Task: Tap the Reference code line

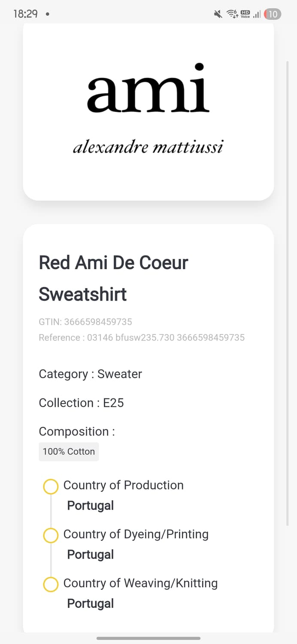Action: 142,337
